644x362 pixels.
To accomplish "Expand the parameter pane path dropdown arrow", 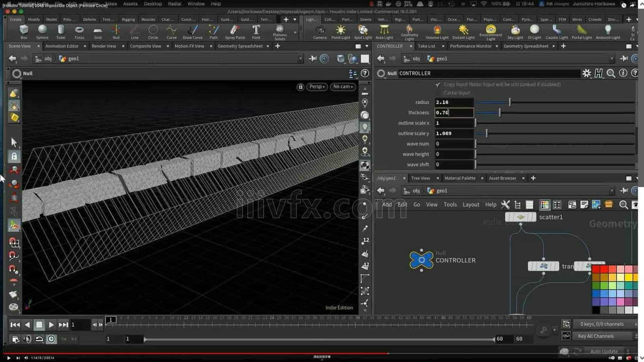I will coord(612,59).
